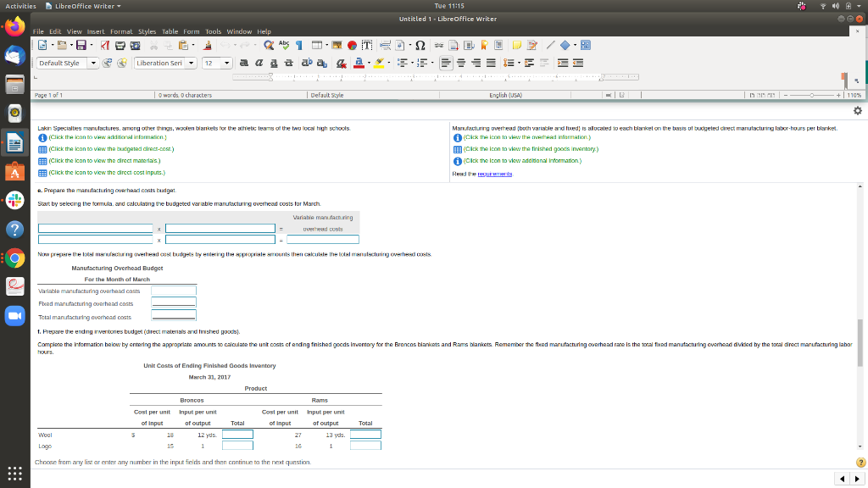Open the Tools menu
The width and height of the screenshot is (868, 488).
[x=213, y=30]
